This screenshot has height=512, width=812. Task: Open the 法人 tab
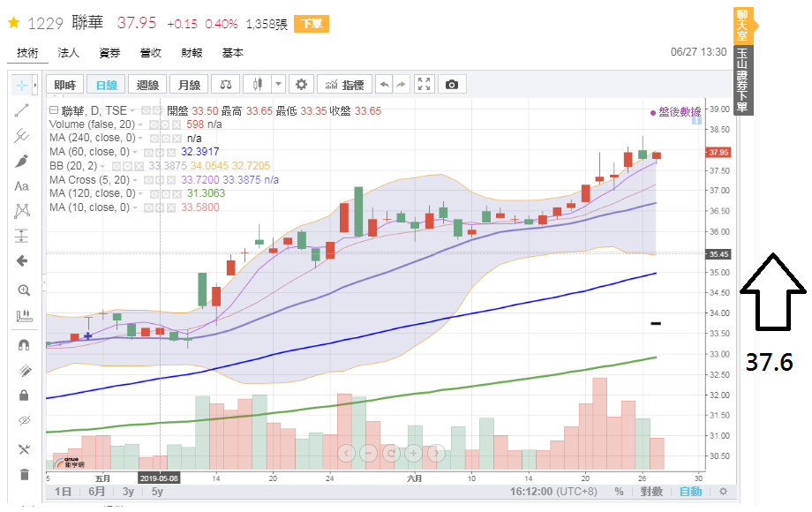pyautogui.click(x=68, y=52)
